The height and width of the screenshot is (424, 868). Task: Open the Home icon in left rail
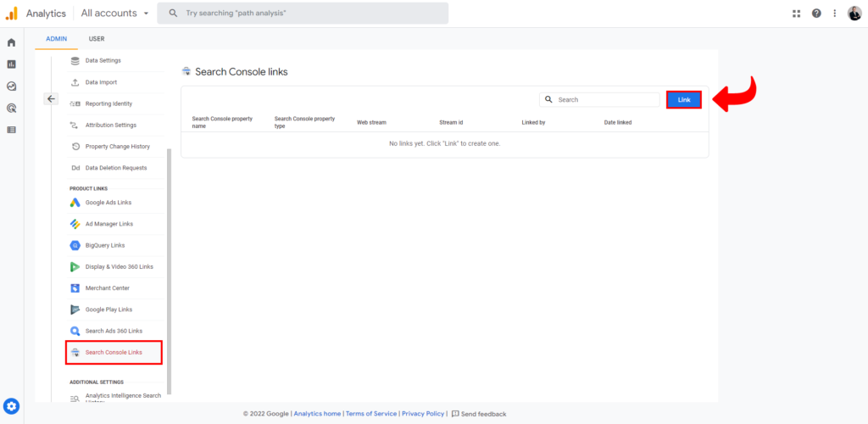click(x=11, y=42)
